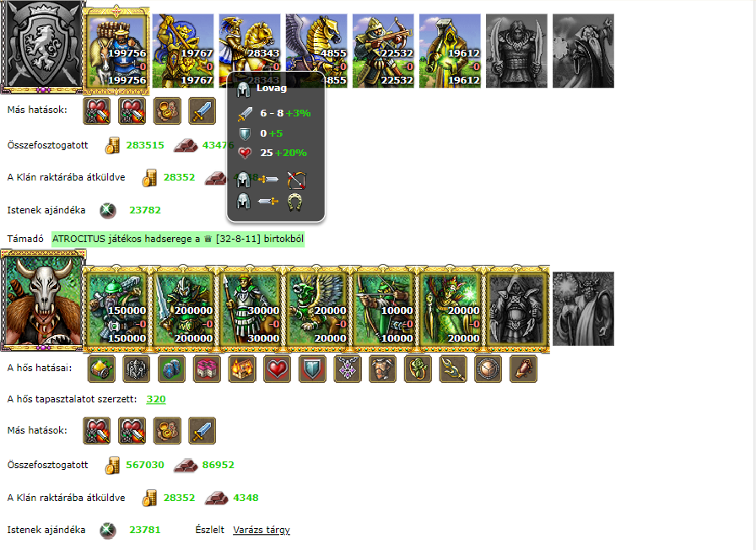The width and height of the screenshot is (756, 550).
Task: Click the chest armor hero effect icon
Action: point(383,369)
